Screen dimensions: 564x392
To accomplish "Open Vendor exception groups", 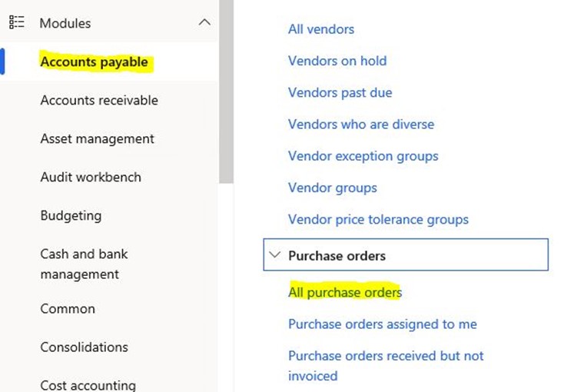I will click(x=363, y=156).
